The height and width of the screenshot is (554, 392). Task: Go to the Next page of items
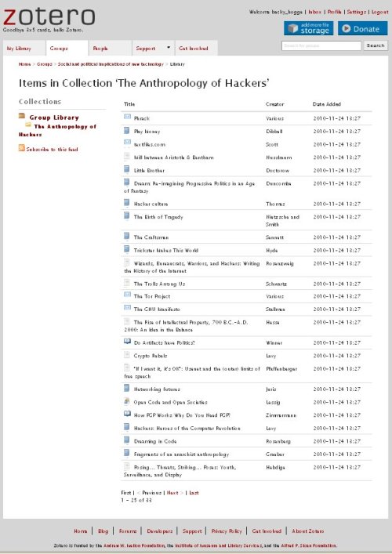(172, 493)
